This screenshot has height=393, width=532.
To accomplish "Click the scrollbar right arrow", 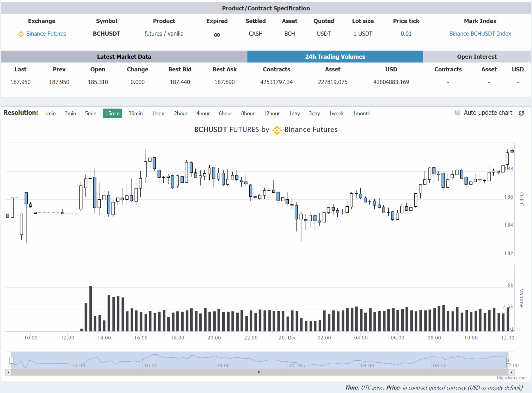I will tap(511, 372).
